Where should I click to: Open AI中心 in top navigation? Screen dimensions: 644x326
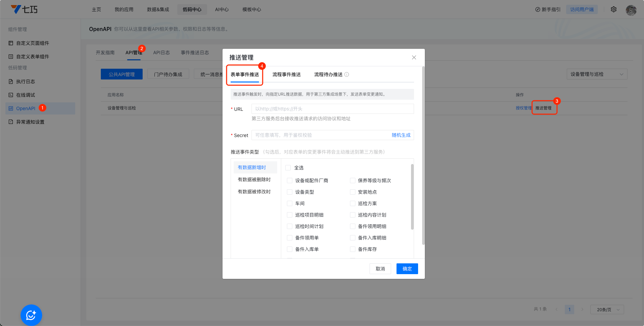coord(222,9)
